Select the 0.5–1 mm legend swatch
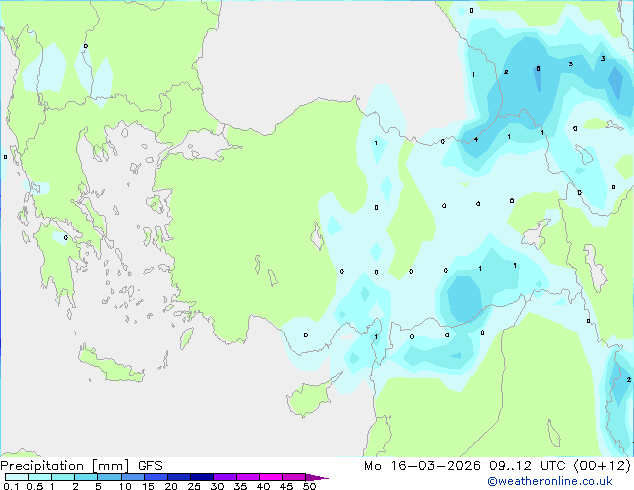The image size is (634, 490). tap(40, 477)
